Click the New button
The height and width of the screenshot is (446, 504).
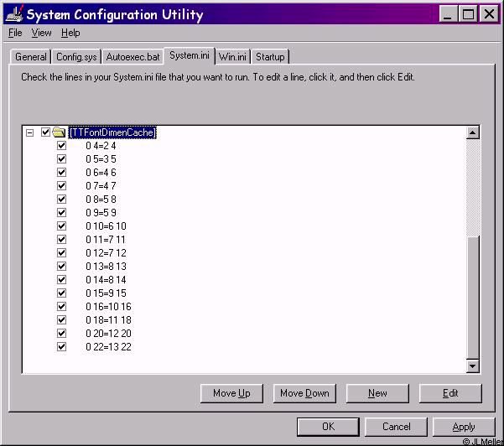(377, 393)
